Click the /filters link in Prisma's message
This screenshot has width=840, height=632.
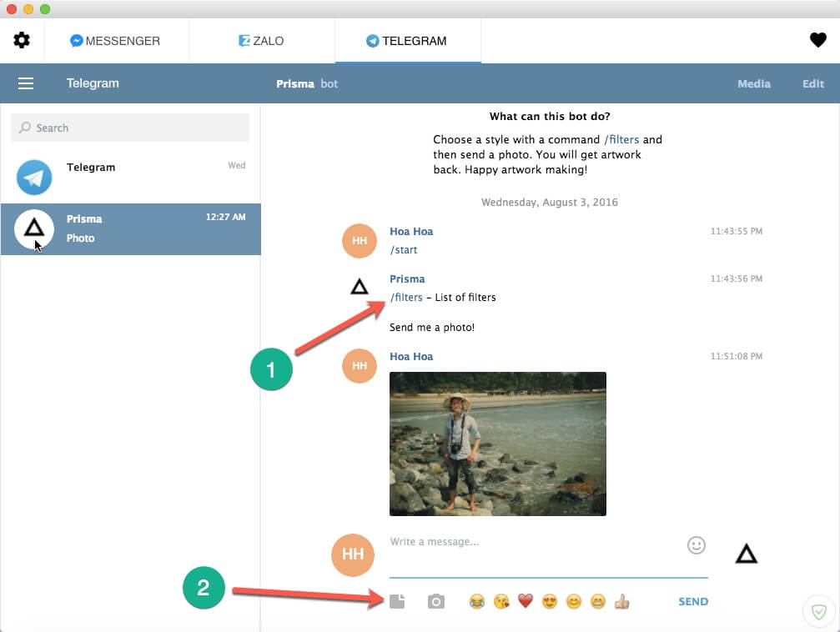pos(406,298)
